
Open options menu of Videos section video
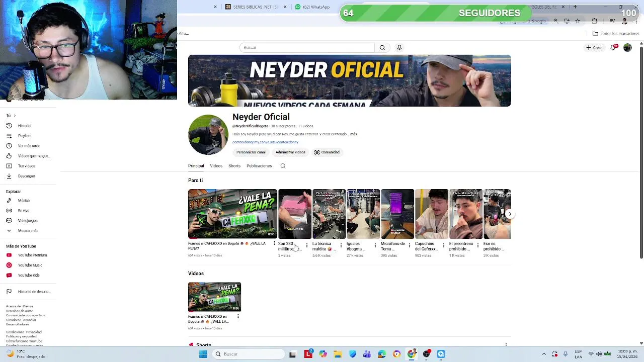pyautogui.click(x=238, y=316)
